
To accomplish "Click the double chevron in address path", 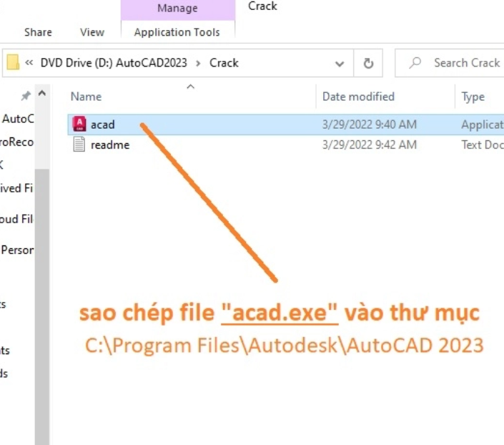I will 29,63.
